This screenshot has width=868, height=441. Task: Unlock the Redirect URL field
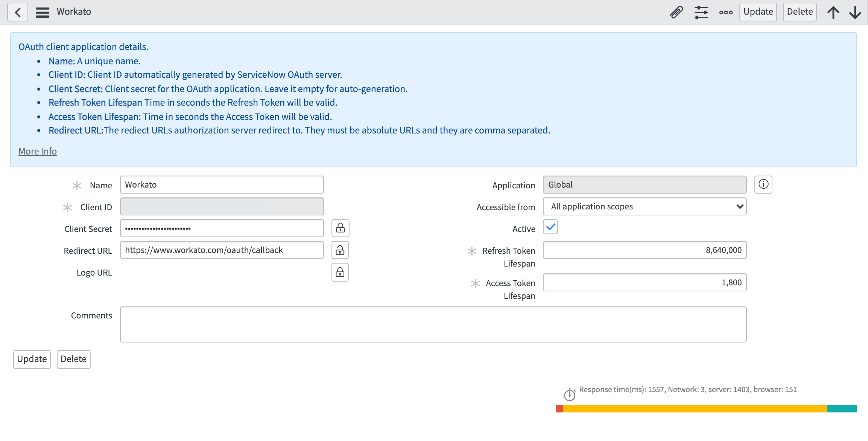tap(340, 250)
